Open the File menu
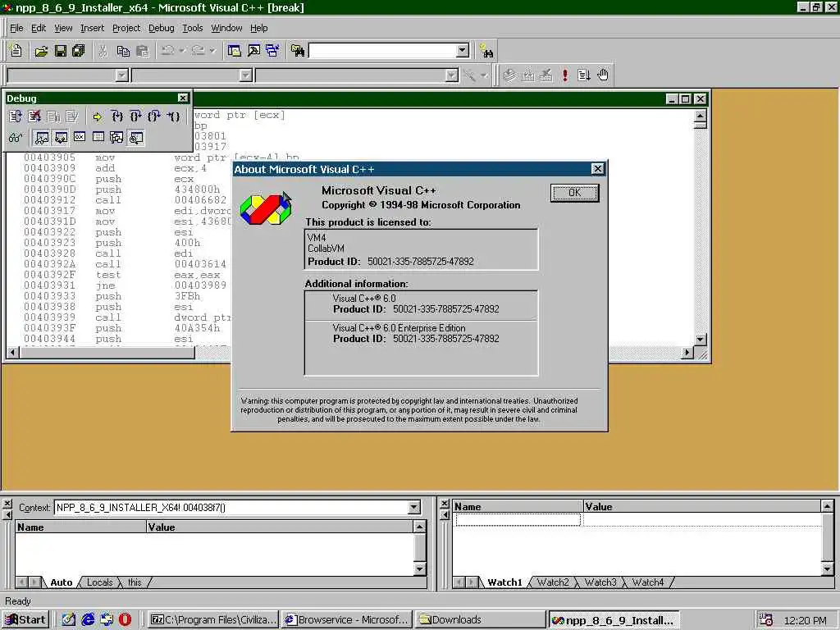This screenshot has width=840, height=630. coord(16,28)
